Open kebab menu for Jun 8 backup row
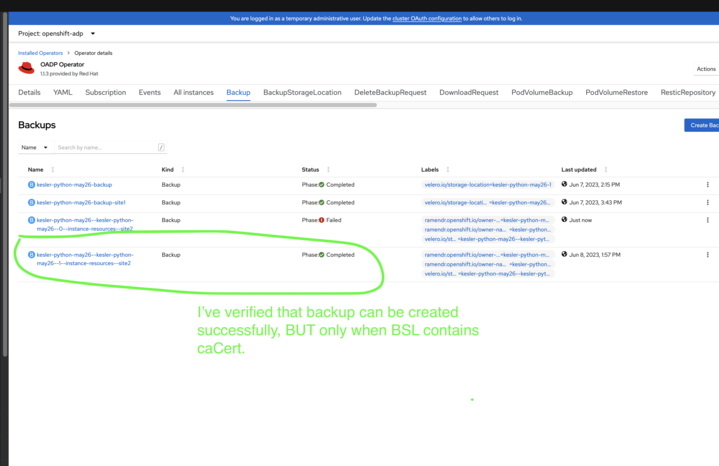This screenshot has height=466, width=719. click(708, 255)
